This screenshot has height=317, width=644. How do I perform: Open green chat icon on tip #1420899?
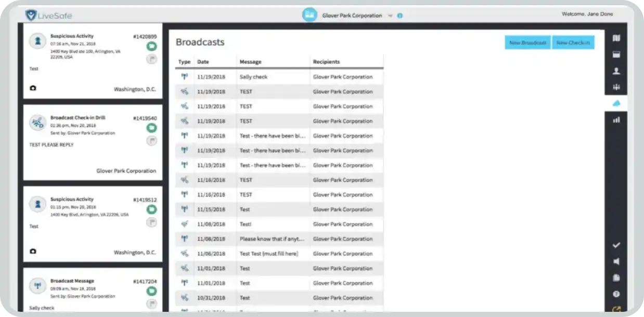151,47
